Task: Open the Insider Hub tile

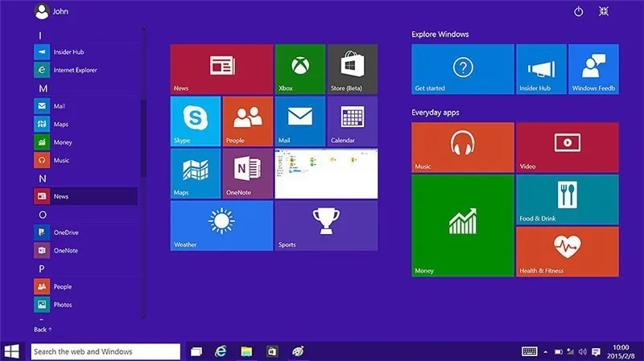Action: pos(541,69)
